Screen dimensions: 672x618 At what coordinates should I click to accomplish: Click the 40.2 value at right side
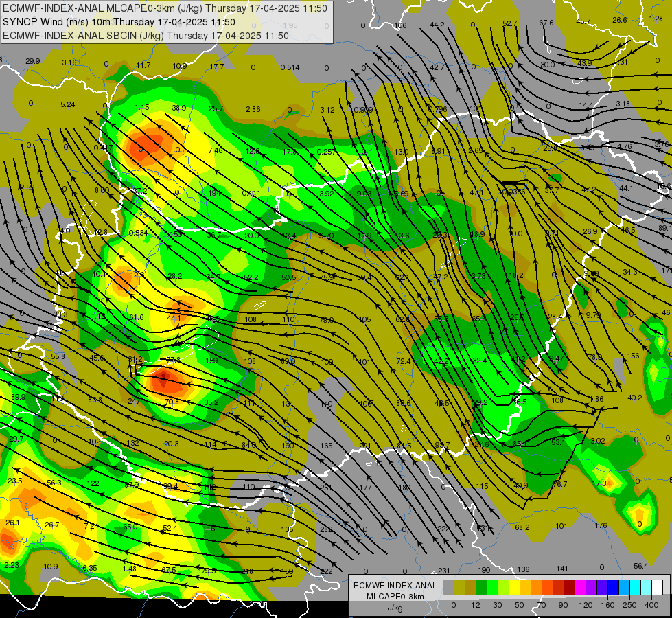click(635, 398)
